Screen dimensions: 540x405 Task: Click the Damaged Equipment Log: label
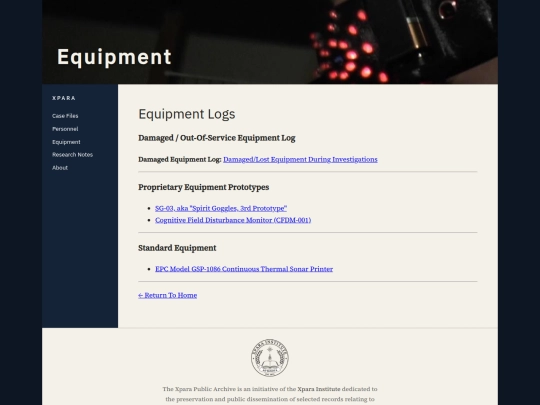(179, 159)
